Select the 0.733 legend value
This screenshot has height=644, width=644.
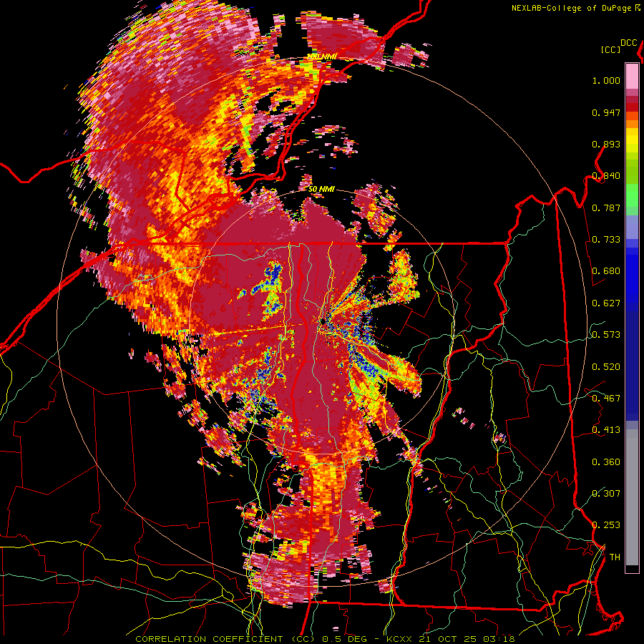(606, 240)
